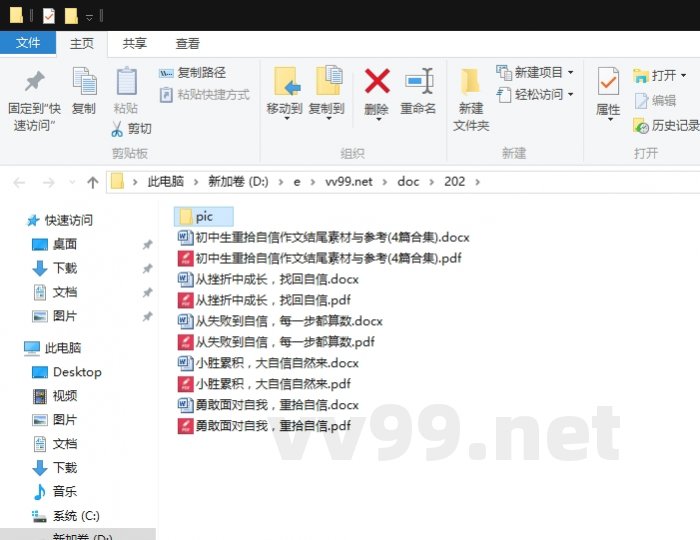The image size is (700, 540).
Task: Click the Properties checkmark icon
Action: [x=608, y=81]
